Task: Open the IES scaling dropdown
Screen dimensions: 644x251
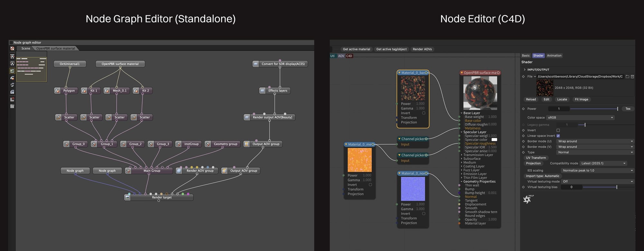Action: [598, 170]
